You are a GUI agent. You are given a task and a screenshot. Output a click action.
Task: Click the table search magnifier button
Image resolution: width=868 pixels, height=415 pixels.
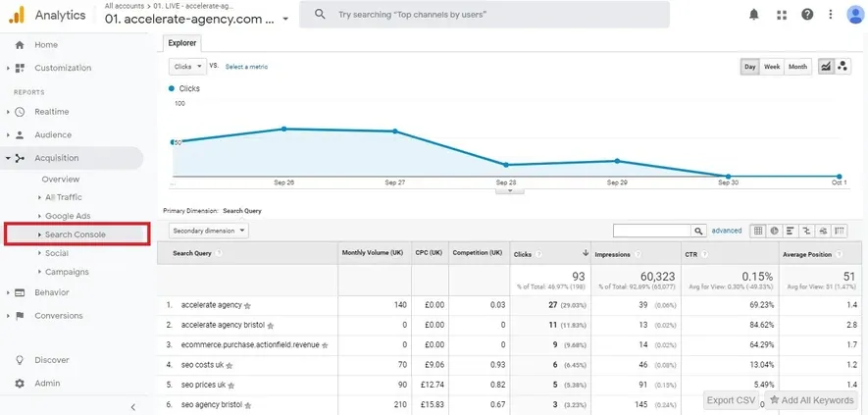coord(698,231)
